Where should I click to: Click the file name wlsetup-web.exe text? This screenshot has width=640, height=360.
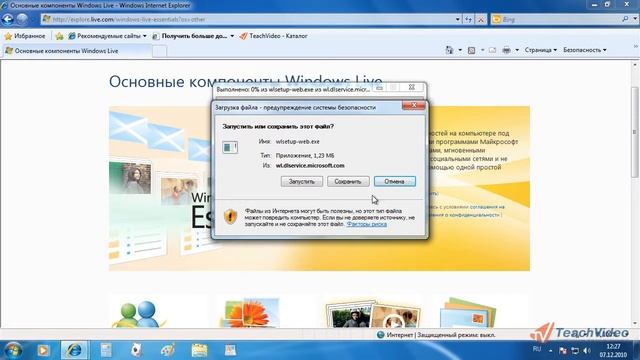[298, 142]
